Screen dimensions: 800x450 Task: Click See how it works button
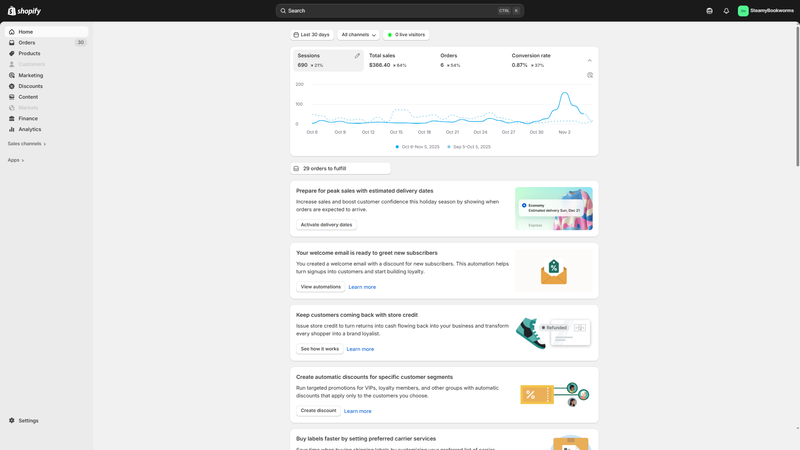click(x=319, y=349)
